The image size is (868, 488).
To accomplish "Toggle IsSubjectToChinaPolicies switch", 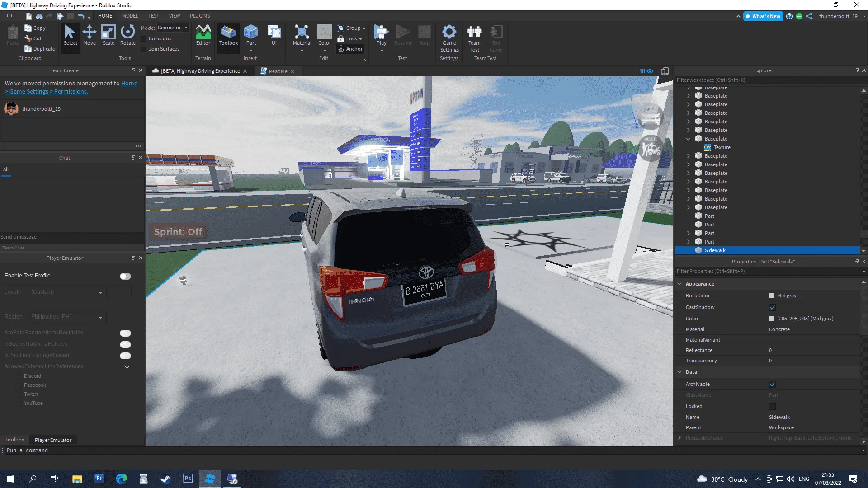I will pos(125,344).
